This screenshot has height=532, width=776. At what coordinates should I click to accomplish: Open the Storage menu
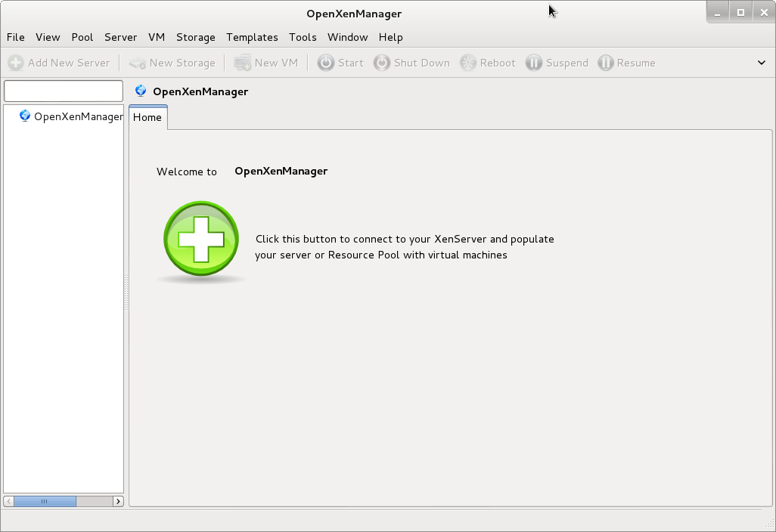click(196, 37)
